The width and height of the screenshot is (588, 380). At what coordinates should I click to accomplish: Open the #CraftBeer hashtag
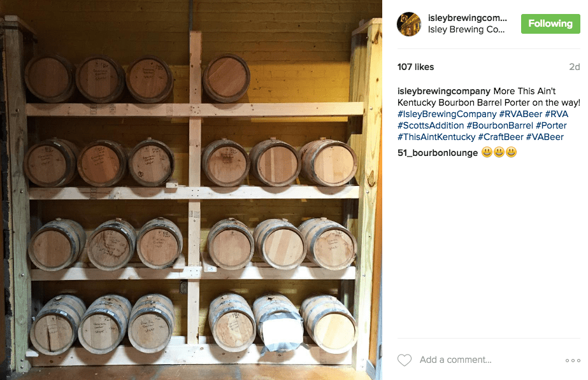coord(500,137)
